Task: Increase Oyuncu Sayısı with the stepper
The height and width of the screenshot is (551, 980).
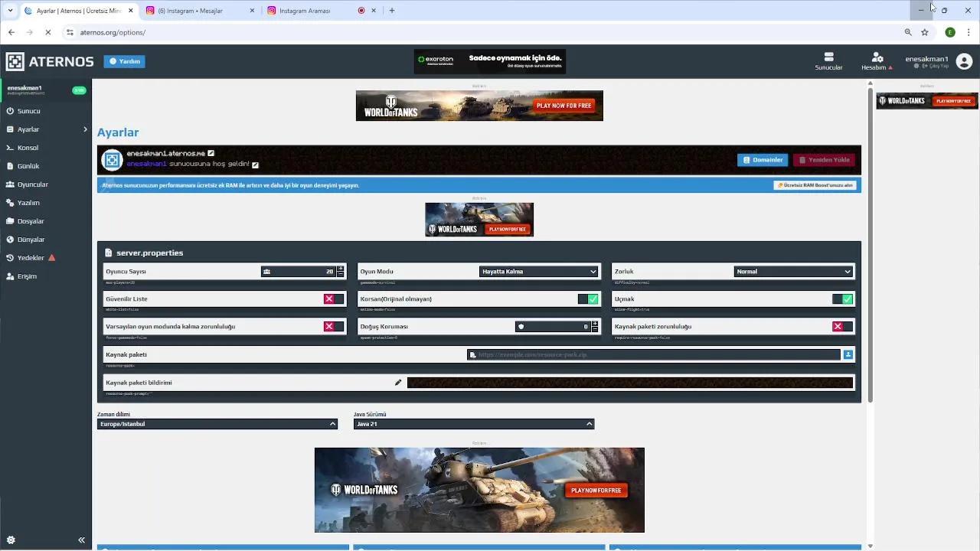Action: 339,269
